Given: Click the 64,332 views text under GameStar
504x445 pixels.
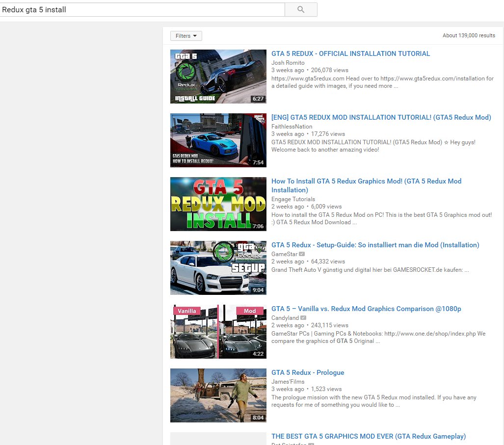Looking at the screenshot, I should click(328, 262).
